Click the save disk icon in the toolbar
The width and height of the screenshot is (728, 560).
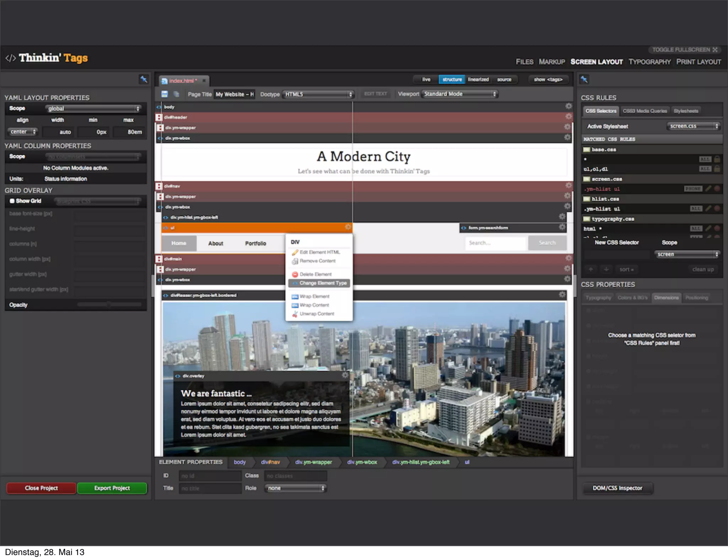(x=165, y=94)
